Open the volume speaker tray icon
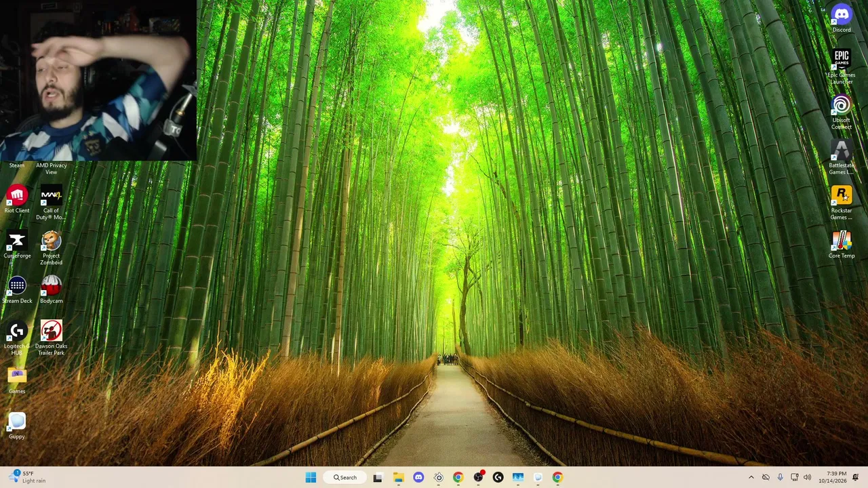This screenshot has width=868, height=488. 807,477
